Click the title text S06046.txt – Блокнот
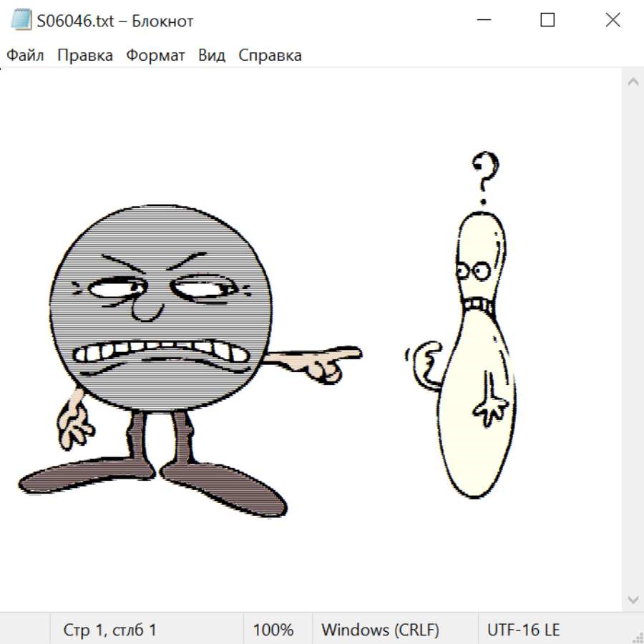This screenshot has height=644, width=644. point(115,21)
